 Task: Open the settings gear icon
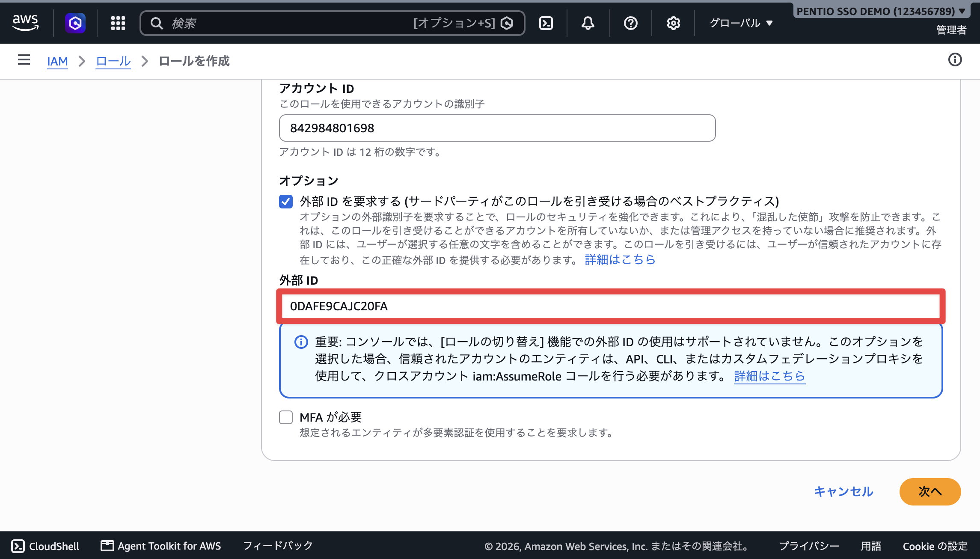[674, 23]
